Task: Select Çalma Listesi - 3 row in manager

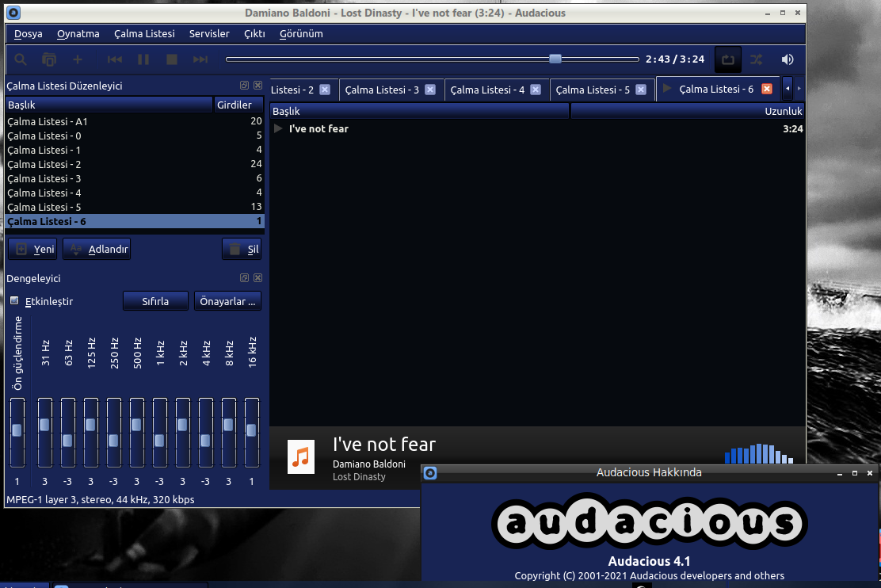Action: tap(135, 179)
